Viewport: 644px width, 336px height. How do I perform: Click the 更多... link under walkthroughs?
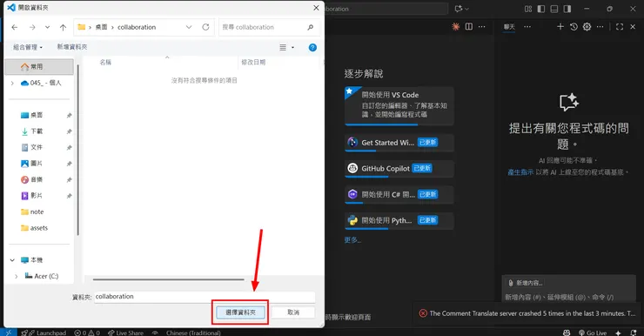pyautogui.click(x=352, y=240)
